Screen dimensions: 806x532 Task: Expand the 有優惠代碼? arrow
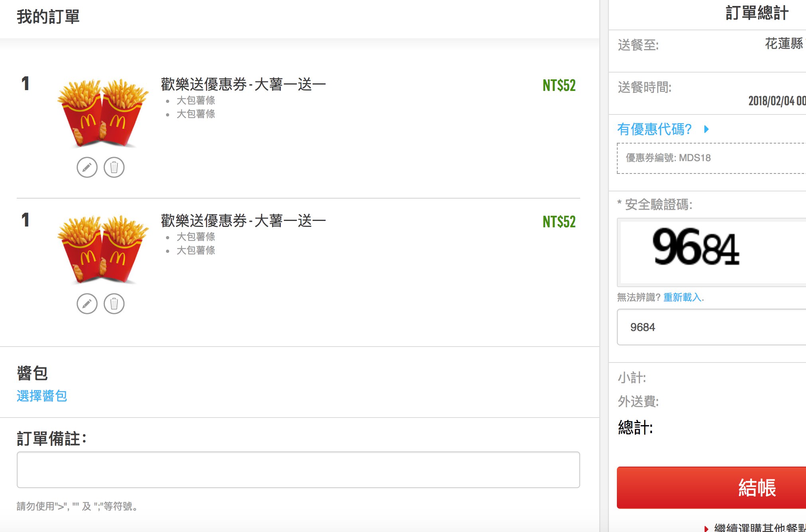[707, 129]
